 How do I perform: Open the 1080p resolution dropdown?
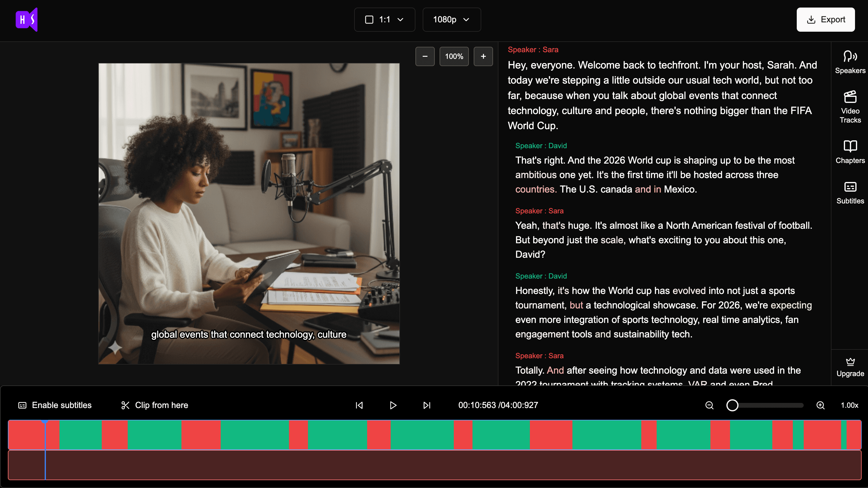coord(452,20)
